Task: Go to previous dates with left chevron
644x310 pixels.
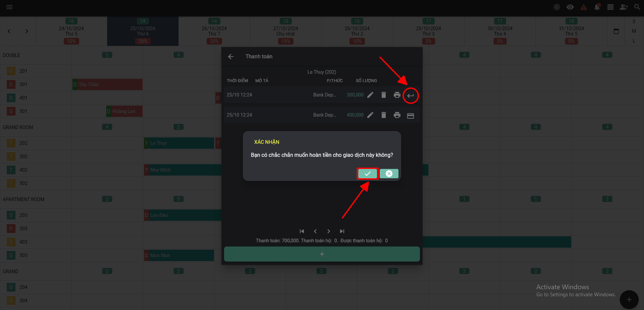Action: point(9,31)
